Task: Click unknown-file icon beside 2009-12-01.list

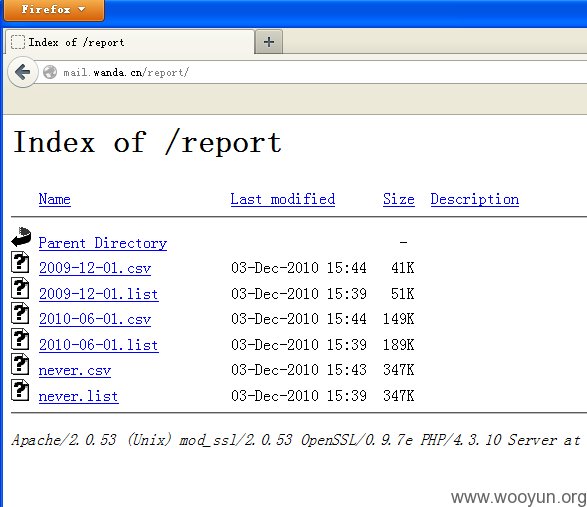Action: click(20, 288)
